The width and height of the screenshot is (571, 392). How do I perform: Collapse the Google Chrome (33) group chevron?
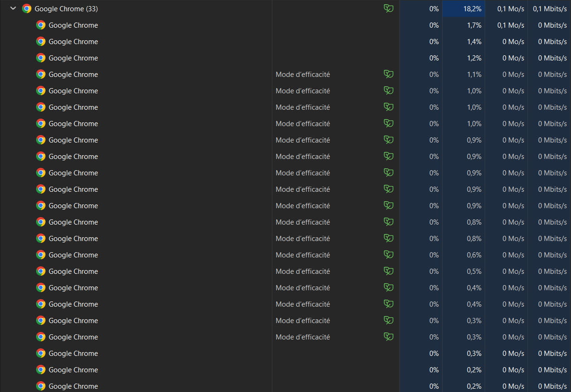[x=13, y=8]
